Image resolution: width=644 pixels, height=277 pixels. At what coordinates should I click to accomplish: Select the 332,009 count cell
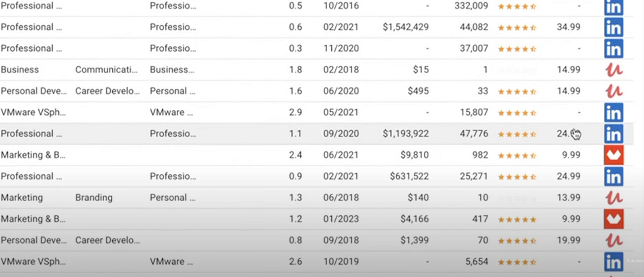point(471,6)
